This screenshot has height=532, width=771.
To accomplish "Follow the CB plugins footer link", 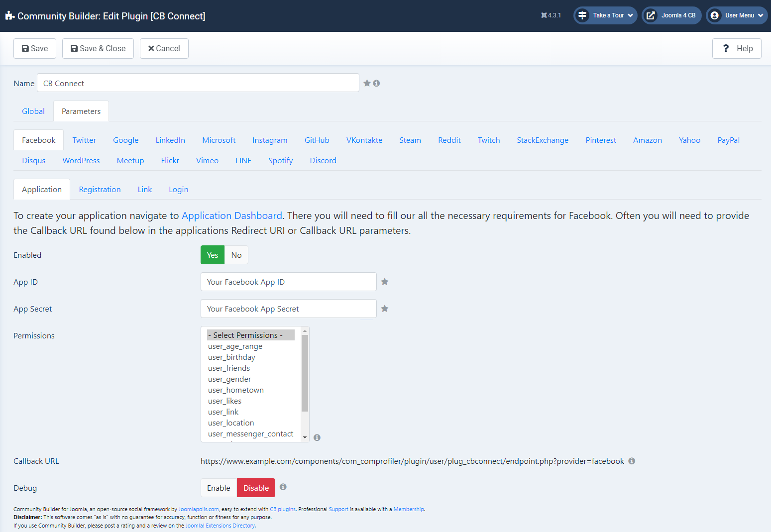I will click(283, 509).
